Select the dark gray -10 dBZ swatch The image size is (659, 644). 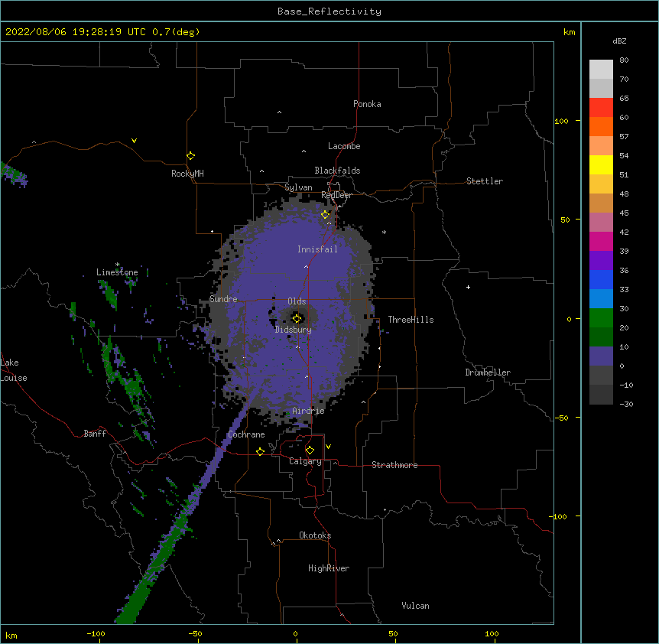(x=601, y=395)
